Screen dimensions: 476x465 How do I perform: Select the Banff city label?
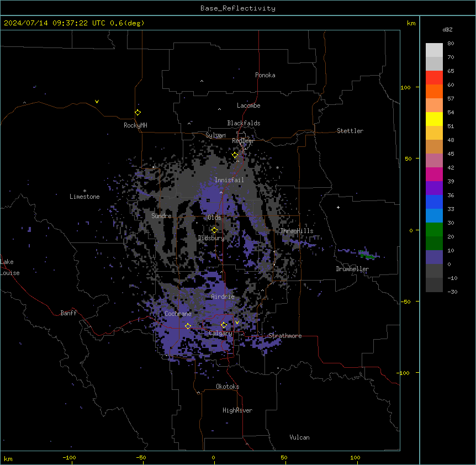68,313
